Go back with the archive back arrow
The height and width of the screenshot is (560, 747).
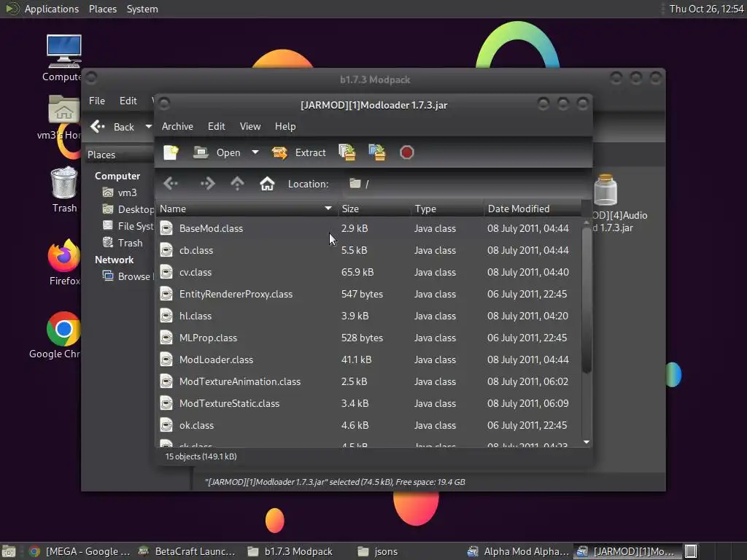(171, 183)
